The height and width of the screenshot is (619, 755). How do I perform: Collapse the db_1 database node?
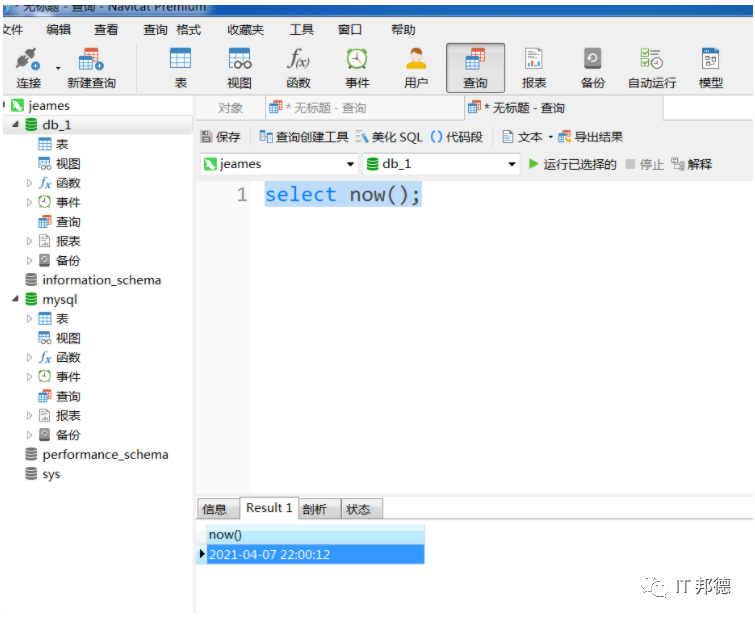click(x=15, y=125)
